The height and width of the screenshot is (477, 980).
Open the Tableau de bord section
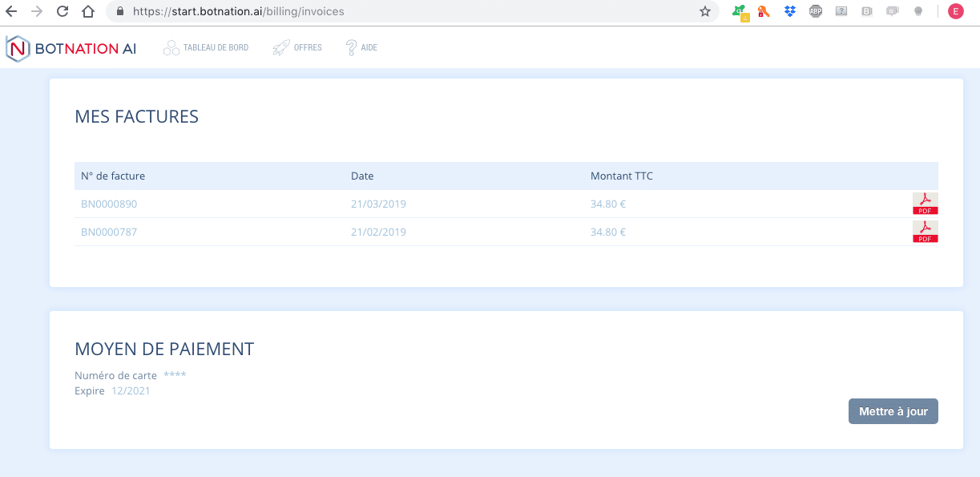[215, 47]
